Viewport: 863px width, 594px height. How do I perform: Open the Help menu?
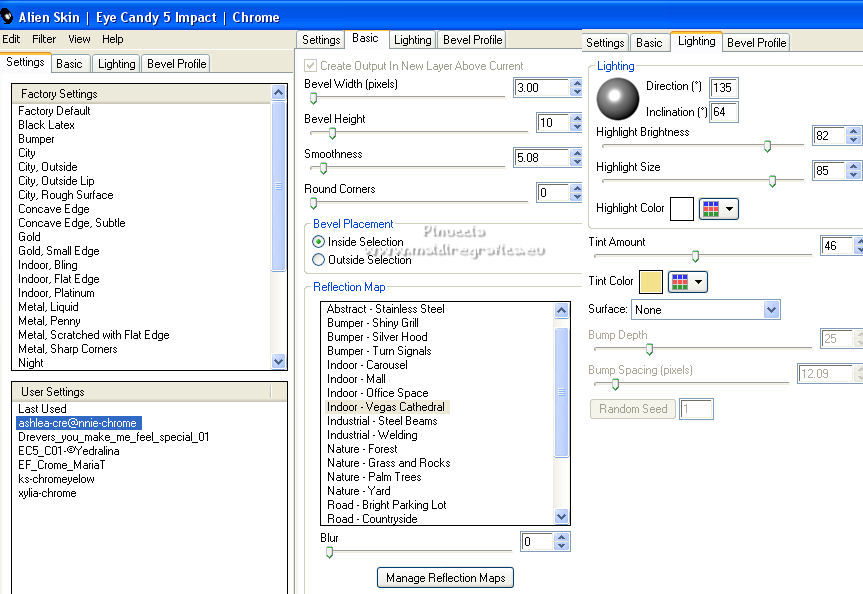coord(112,39)
